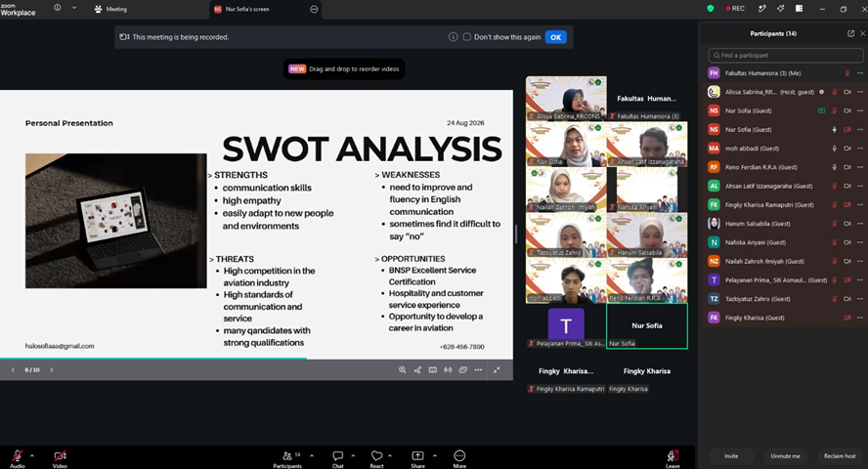Exit fullscreen in the slide viewer
The height and width of the screenshot is (469, 868).
[x=498, y=370]
